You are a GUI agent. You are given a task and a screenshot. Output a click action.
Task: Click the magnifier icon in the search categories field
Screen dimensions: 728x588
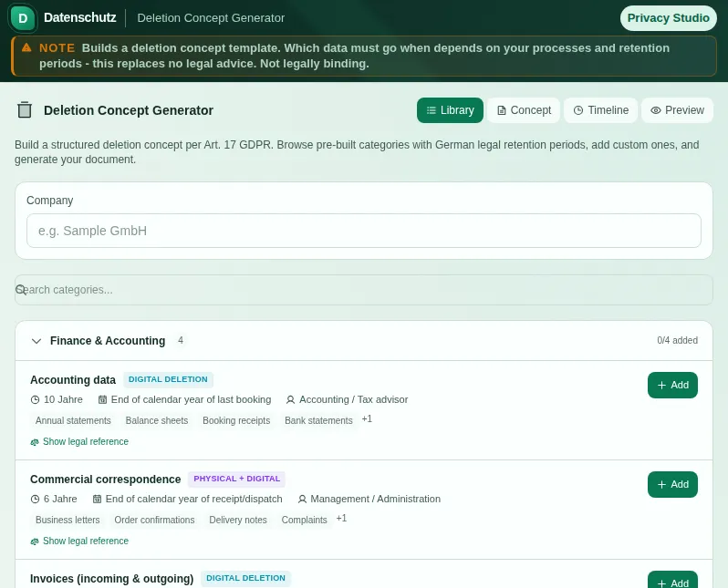click(x=21, y=290)
